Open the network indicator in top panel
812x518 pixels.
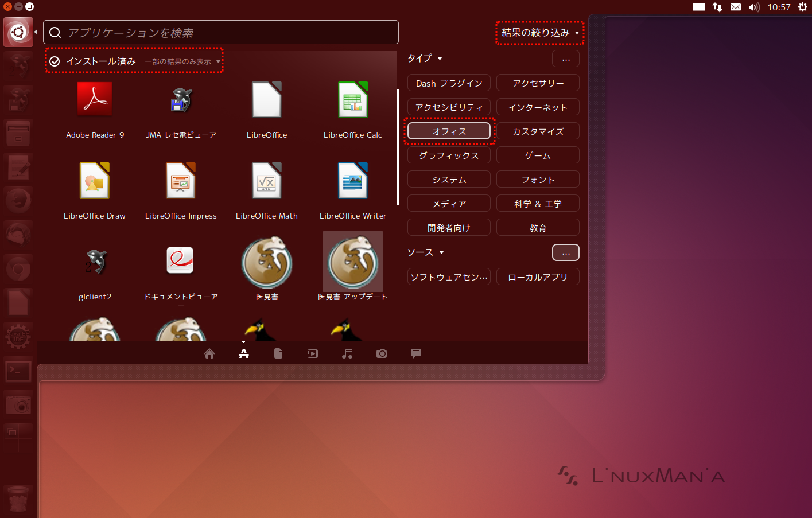(x=717, y=7)
